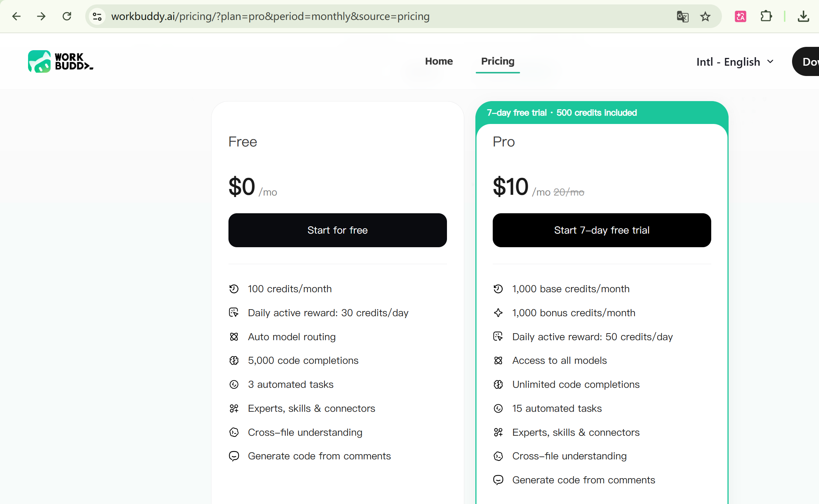The height and width of the screenshot is (504, 819).
Task: Click the 3 automated tasks text
Action: (290, 384)
